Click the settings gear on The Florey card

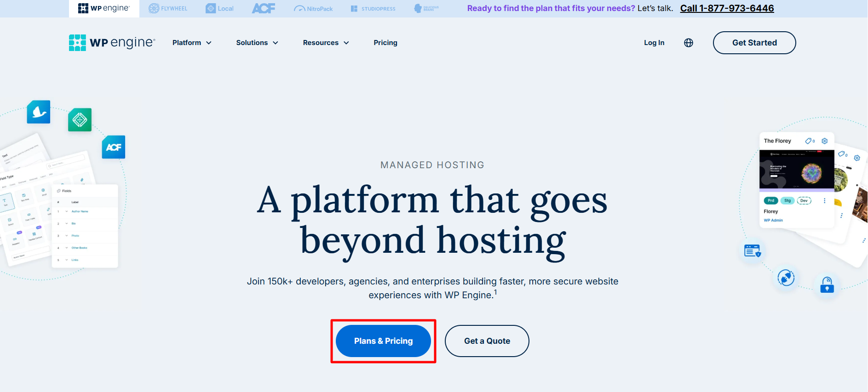825,141
